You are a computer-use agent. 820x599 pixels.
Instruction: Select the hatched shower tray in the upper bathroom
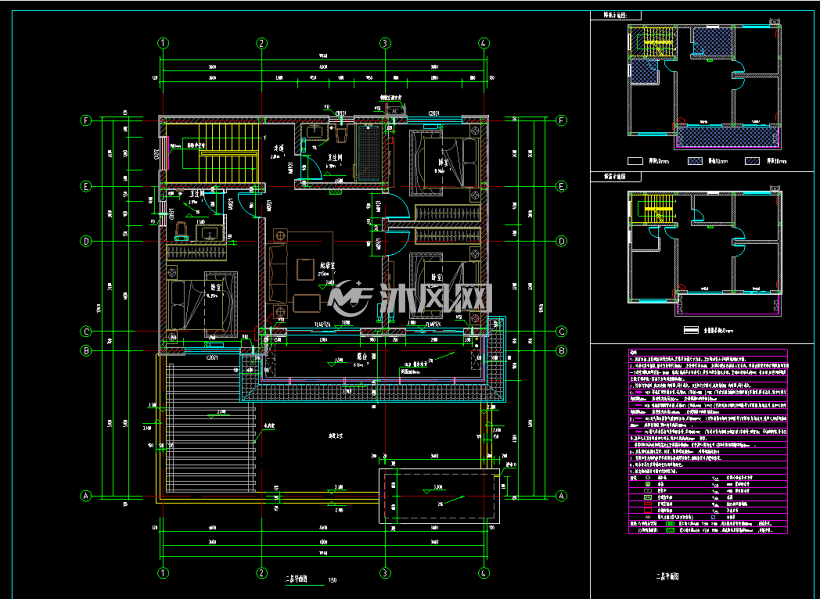(x=370, y=153)
